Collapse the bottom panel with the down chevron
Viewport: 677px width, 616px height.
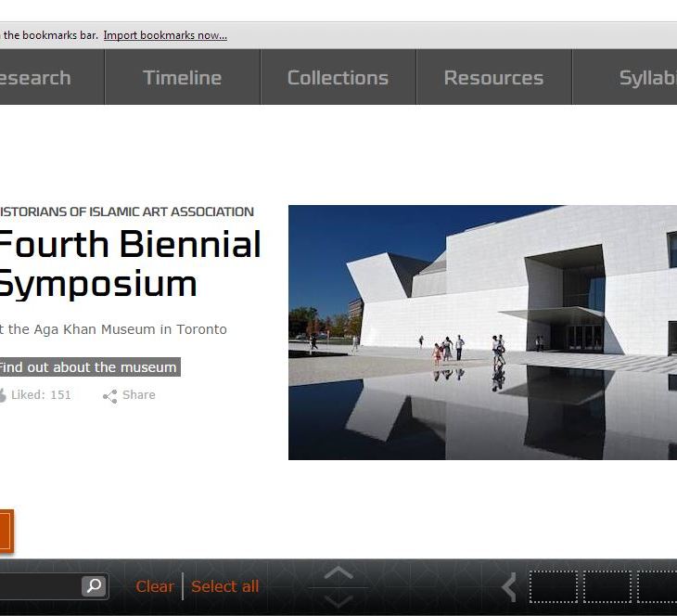coord(338,599)
